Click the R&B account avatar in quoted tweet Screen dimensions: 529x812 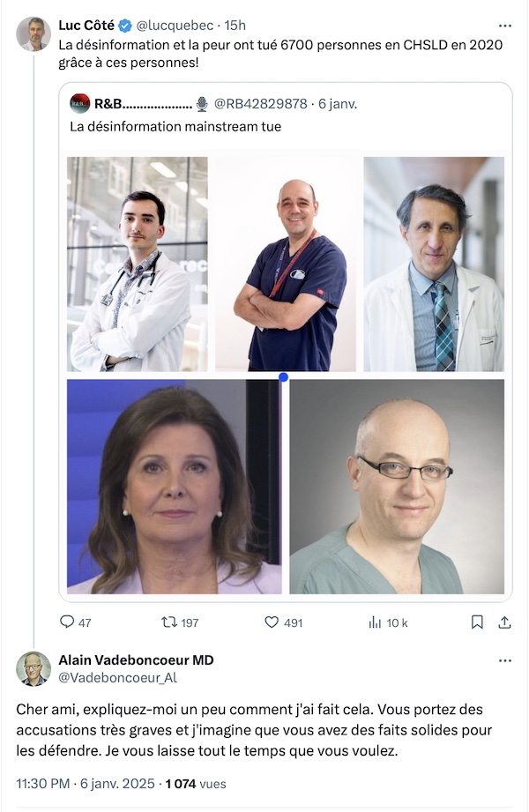coord(79,103)
